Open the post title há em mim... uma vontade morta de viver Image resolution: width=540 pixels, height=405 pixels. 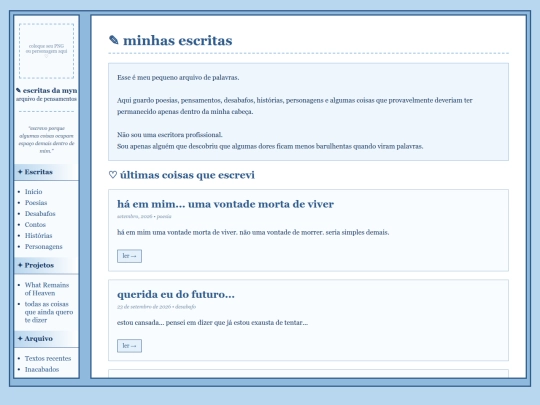225,204
